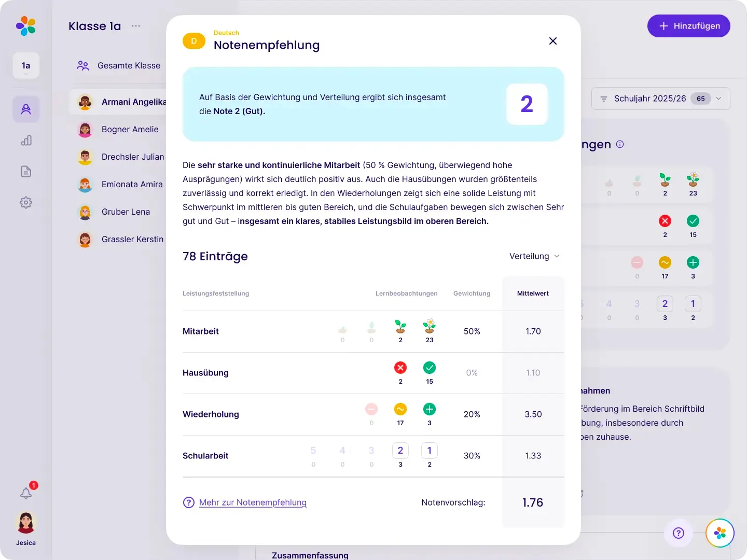The image size is (747, 560).
Task: Open the students icon in the sidebar
Action: pyautogui.click(x=26, y=109)
